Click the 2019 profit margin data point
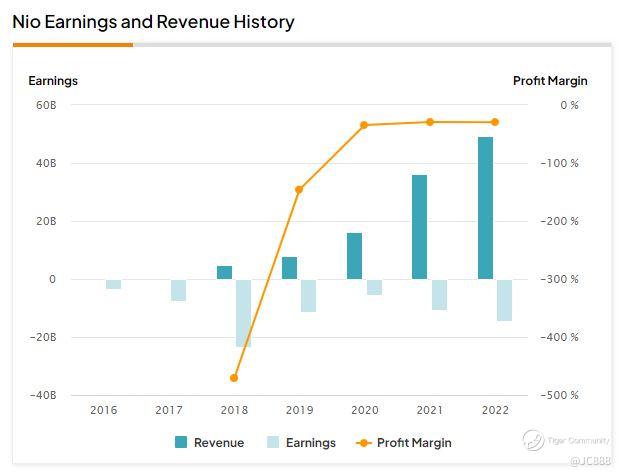The image size is (622, 475). pos(299,190)
